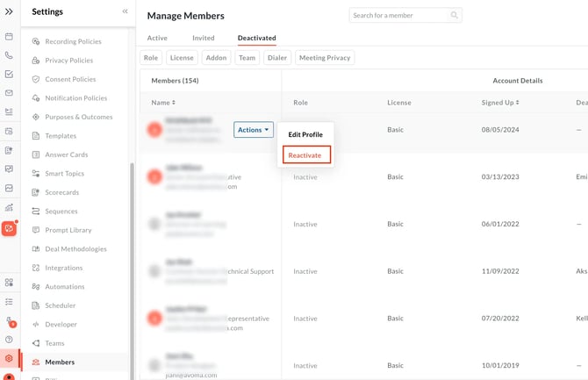Click the License column header
The image size is (588, 380).
pos(399,103)
